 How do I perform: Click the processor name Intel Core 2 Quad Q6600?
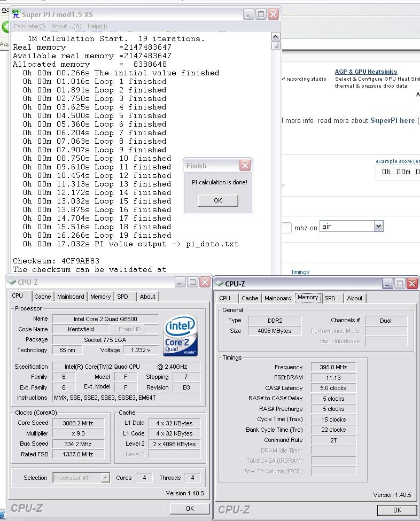pyautogui.click(x=105, y=319)
